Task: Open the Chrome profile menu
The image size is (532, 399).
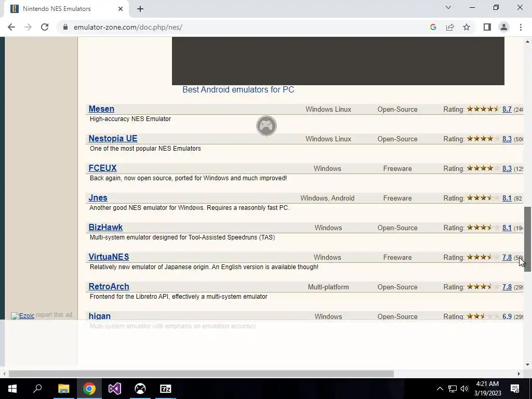Action: tap(504, 27)
